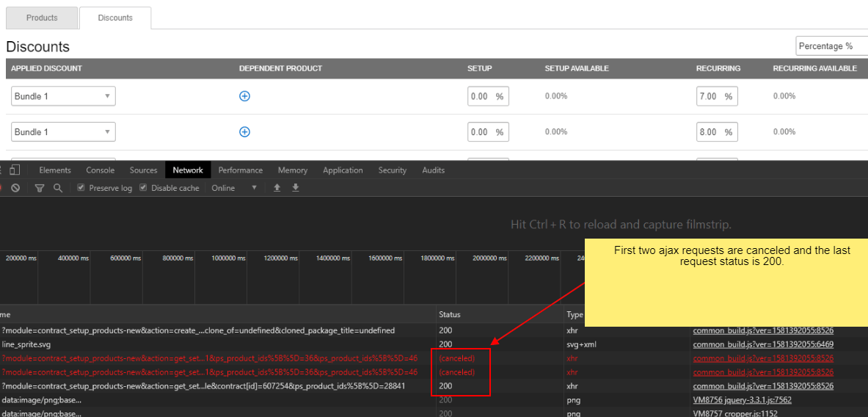Toggle the device toolbar icon

coord(14,170)
